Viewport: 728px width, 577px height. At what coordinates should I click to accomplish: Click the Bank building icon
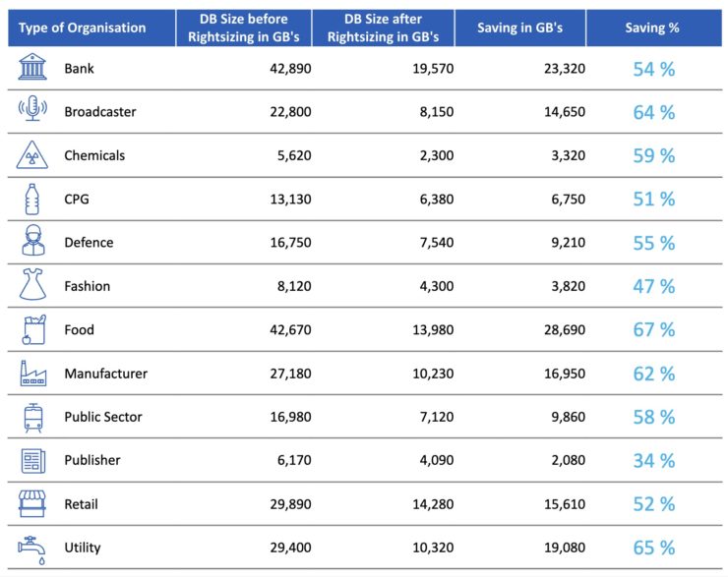(32, 68)
